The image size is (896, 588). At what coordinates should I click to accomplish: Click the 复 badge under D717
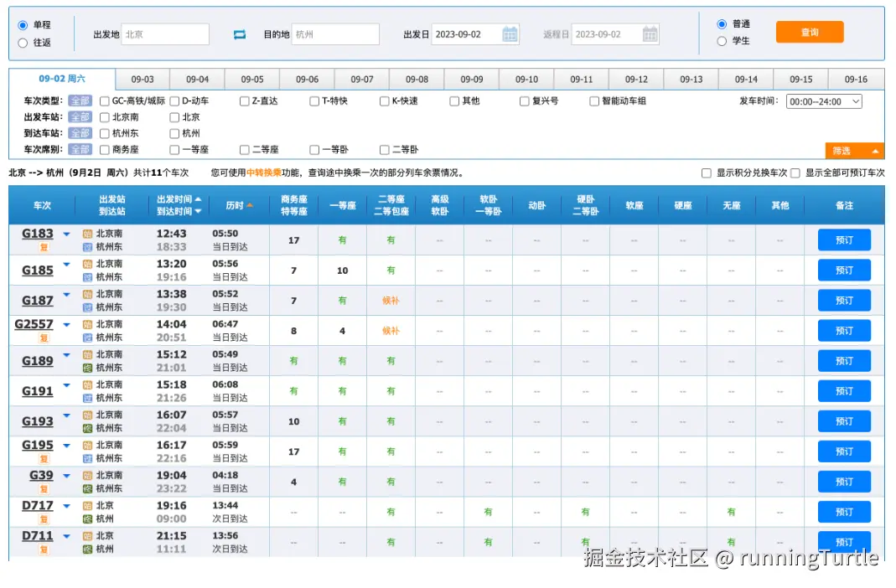(x=44, y=519)
